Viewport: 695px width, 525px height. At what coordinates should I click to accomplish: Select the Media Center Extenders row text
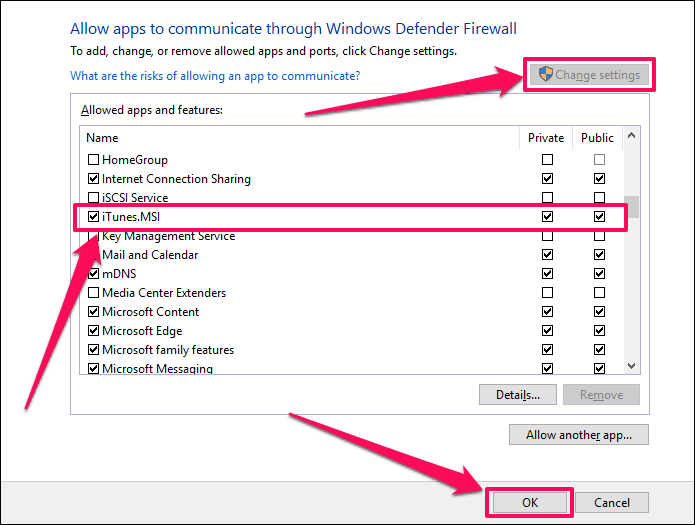pos(164,293)
